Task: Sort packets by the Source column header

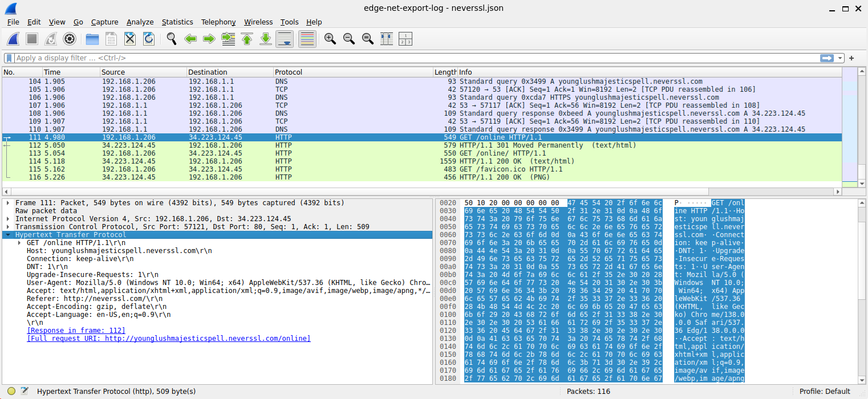Action: click(x=143, y=72)
